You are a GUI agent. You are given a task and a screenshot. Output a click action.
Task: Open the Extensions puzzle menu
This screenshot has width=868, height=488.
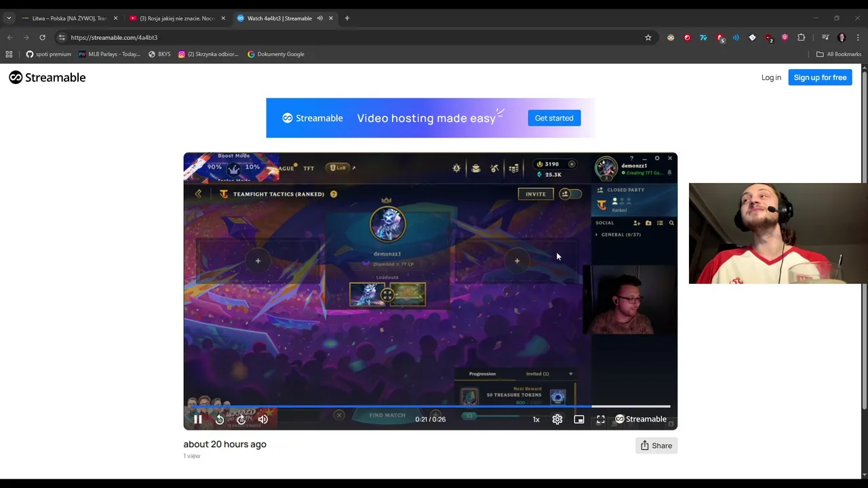coord(801,37)
